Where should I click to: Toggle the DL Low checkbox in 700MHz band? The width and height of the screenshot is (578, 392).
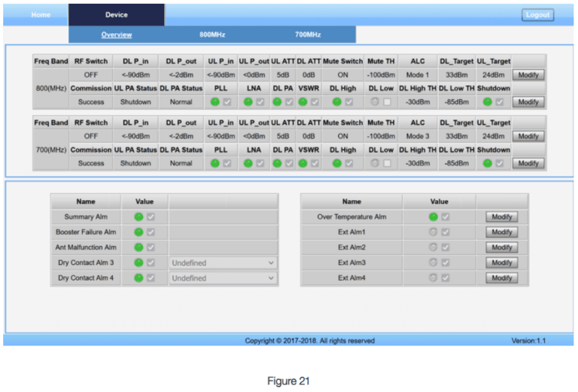(387, 163)
